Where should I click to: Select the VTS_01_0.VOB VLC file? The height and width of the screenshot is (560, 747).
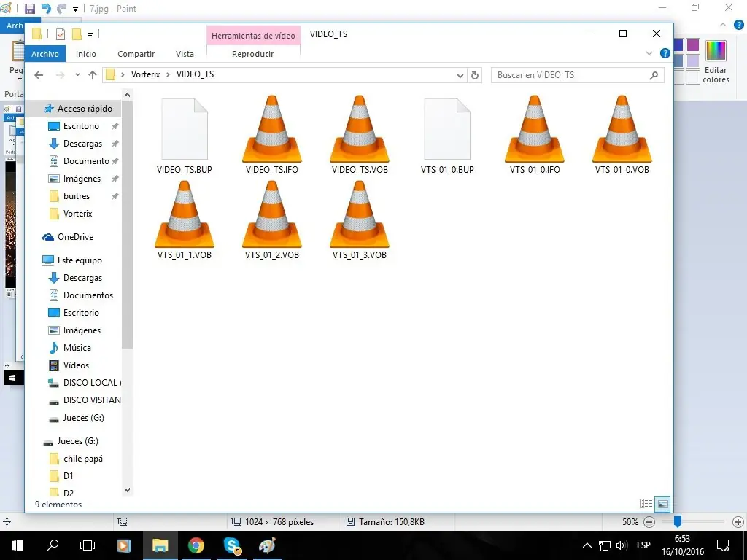[x=622, y=135]
